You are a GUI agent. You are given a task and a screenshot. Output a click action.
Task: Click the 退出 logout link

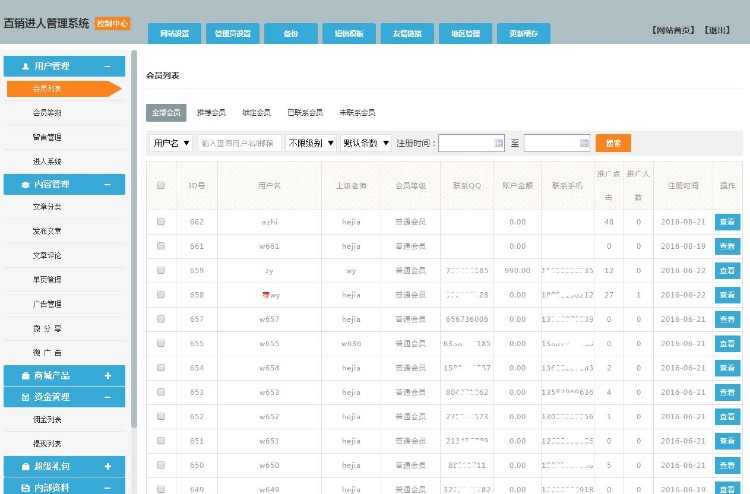pyautogui.click(x=717, y=31)
